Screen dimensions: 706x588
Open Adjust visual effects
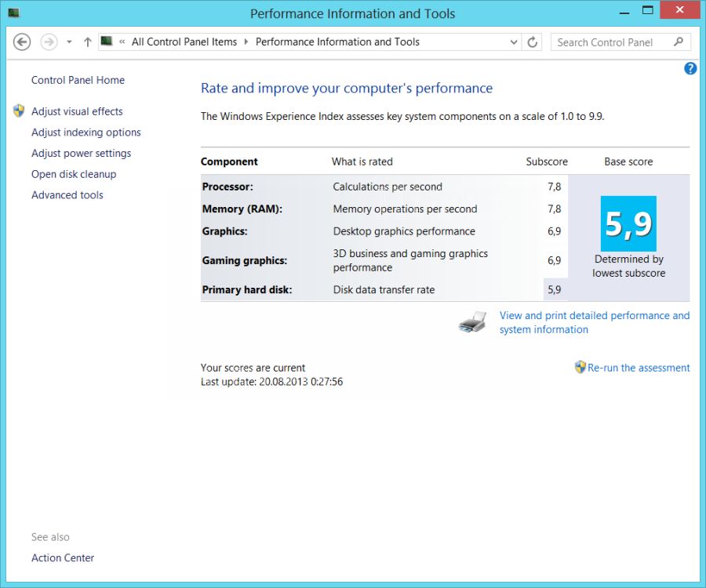click(77, 111)
